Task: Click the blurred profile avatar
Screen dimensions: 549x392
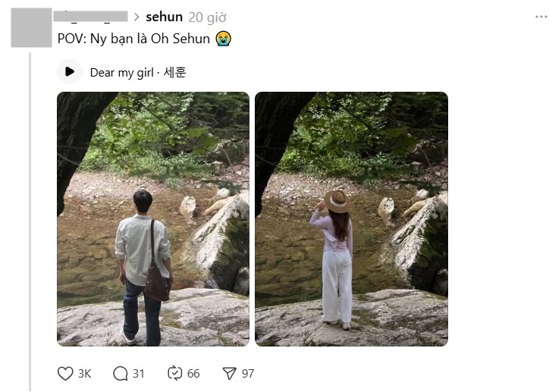Action: [x=31, y=27]
